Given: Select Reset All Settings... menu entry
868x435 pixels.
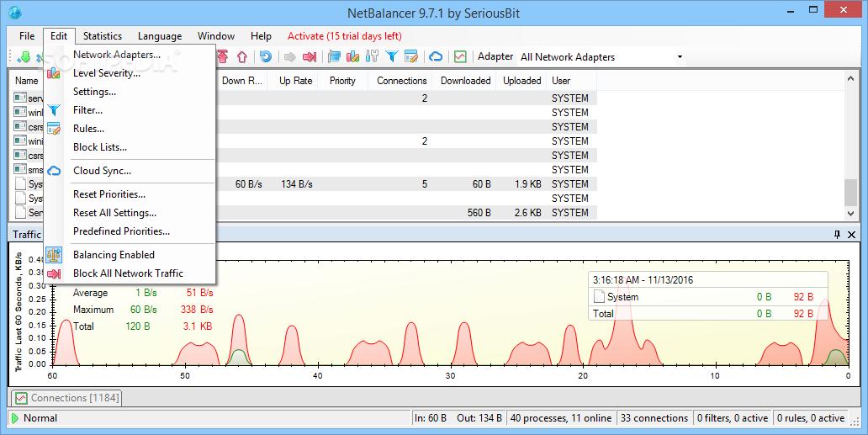Looking at the screenshot, I should (114, 213).
